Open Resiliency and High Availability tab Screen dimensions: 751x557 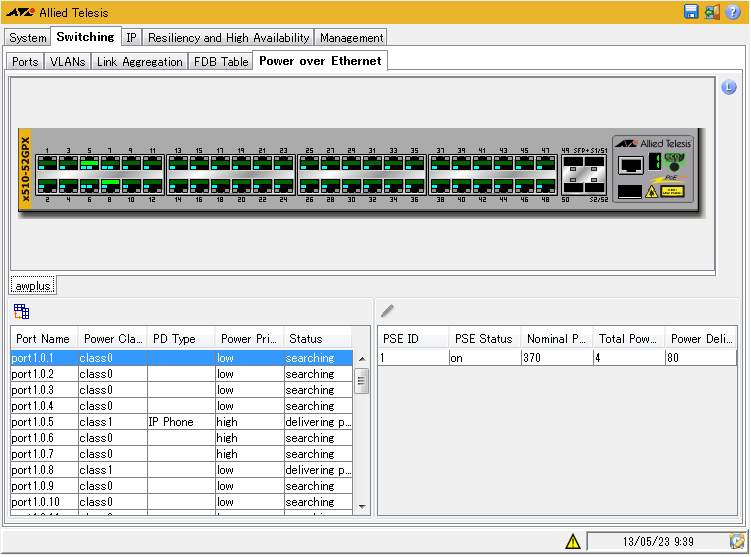click(x=228, y=37)
